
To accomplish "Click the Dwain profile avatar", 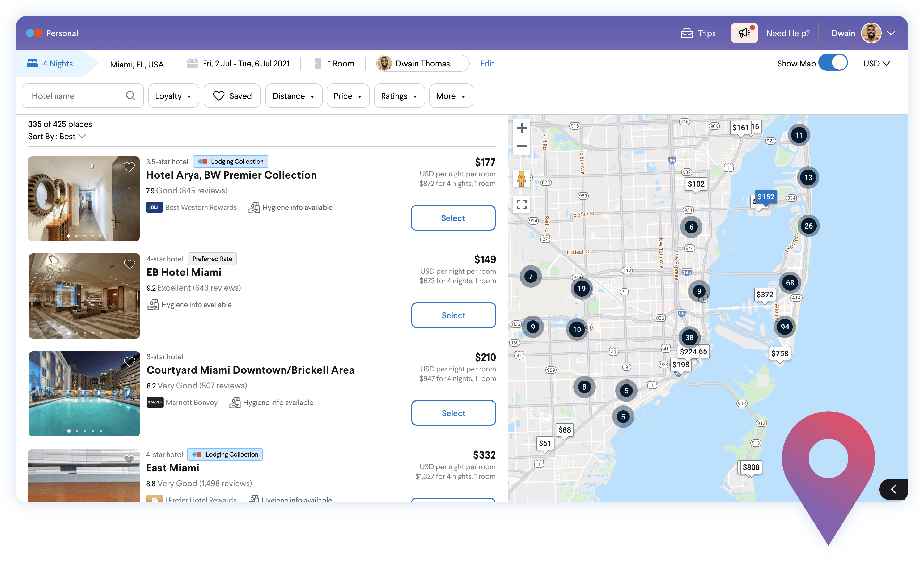I will point(871,33).
